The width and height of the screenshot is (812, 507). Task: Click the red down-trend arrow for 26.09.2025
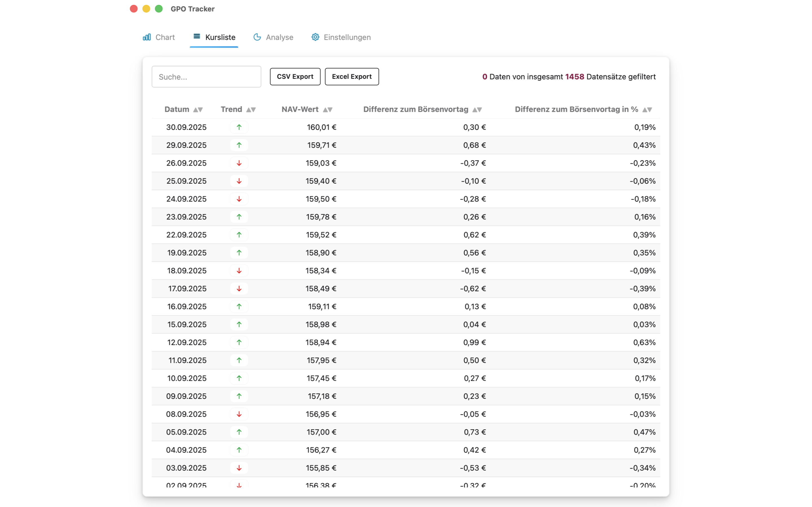239,163
